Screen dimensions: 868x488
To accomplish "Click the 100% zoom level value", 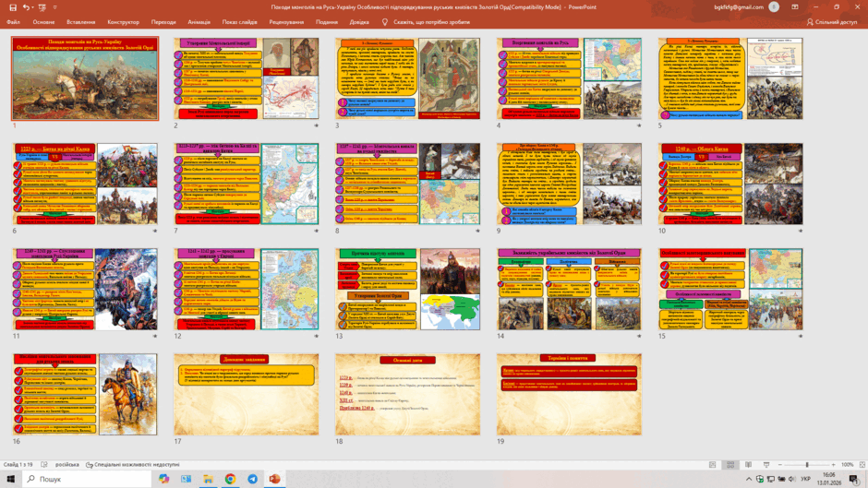I will click(x=848, y=465).
